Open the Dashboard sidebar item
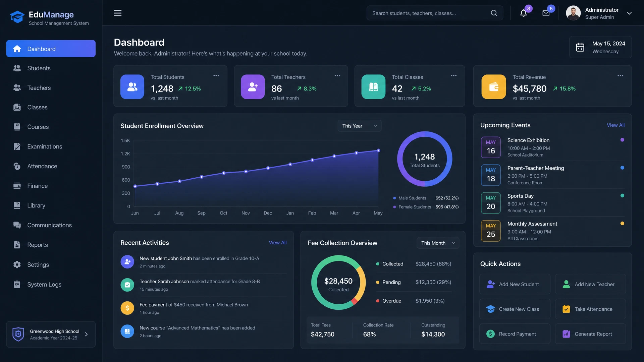644x362 pixels. (51, 49)
